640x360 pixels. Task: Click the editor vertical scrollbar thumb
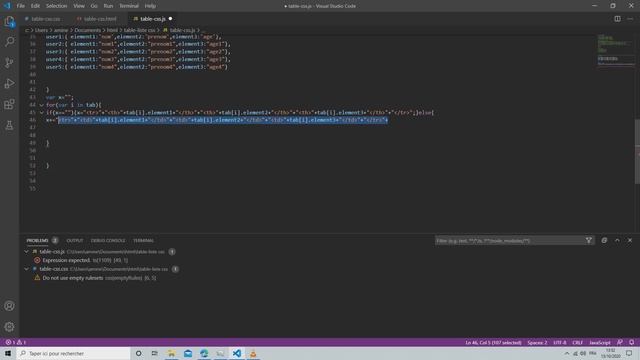637,151
